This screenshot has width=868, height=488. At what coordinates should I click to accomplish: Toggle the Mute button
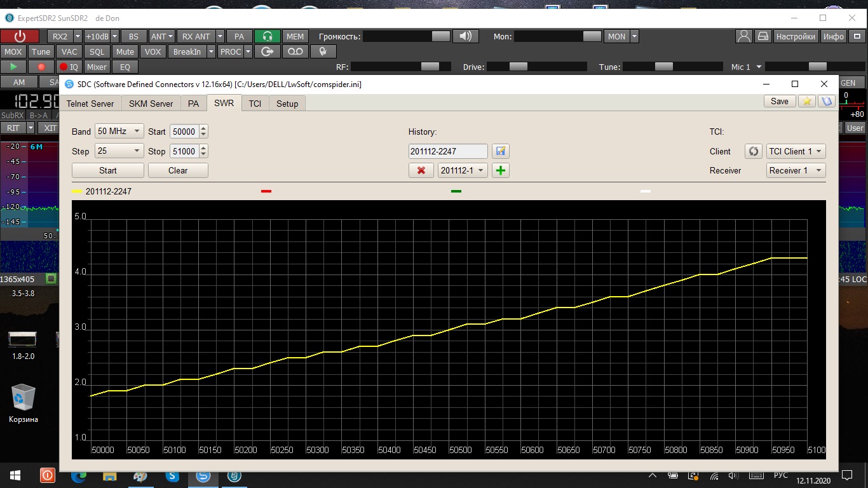pyautogui.click(x=125, y=51)
